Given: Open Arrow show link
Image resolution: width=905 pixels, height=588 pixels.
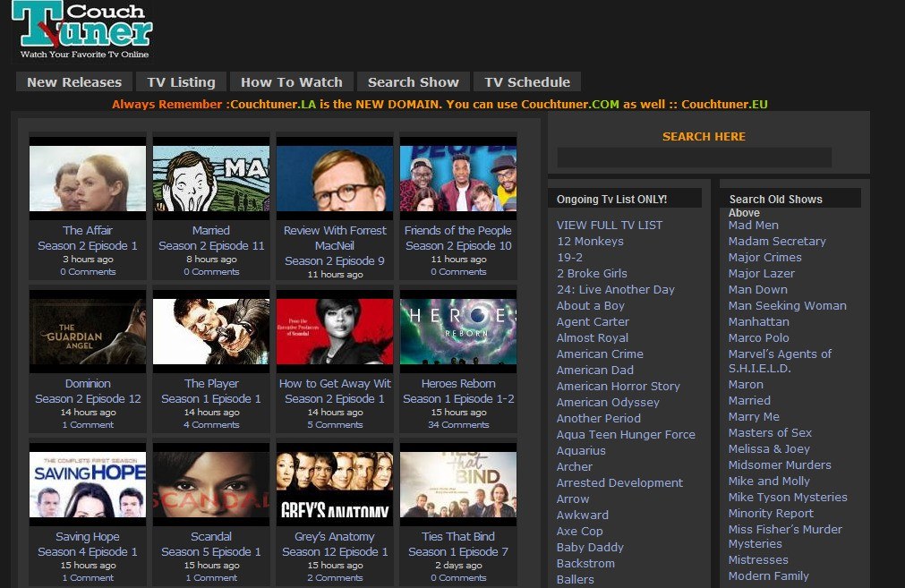Looking at the screenshot, I should coord(573,499).
